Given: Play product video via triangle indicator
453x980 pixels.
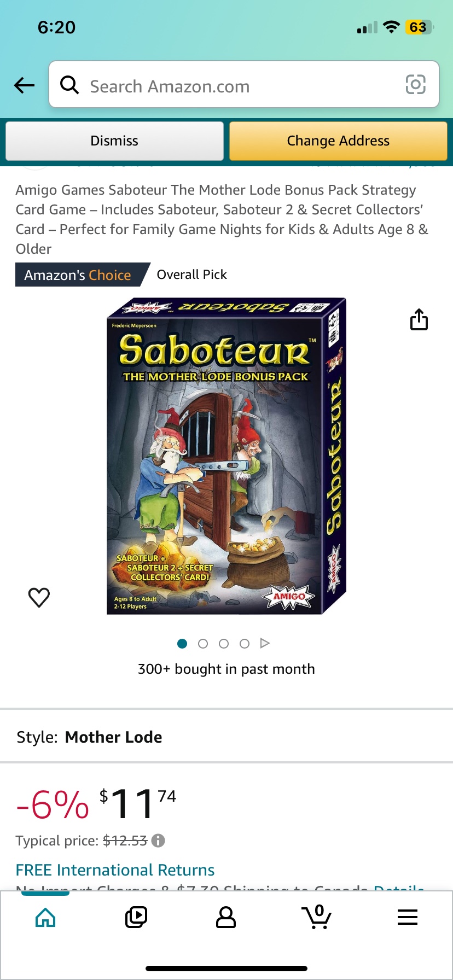Looking at the screenshot, I should 265,643.
